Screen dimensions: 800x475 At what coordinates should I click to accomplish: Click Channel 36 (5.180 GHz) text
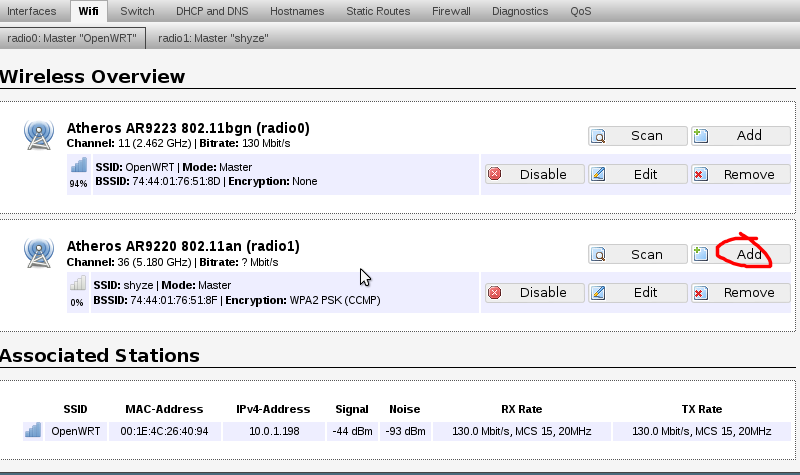(x=130, y=262)
